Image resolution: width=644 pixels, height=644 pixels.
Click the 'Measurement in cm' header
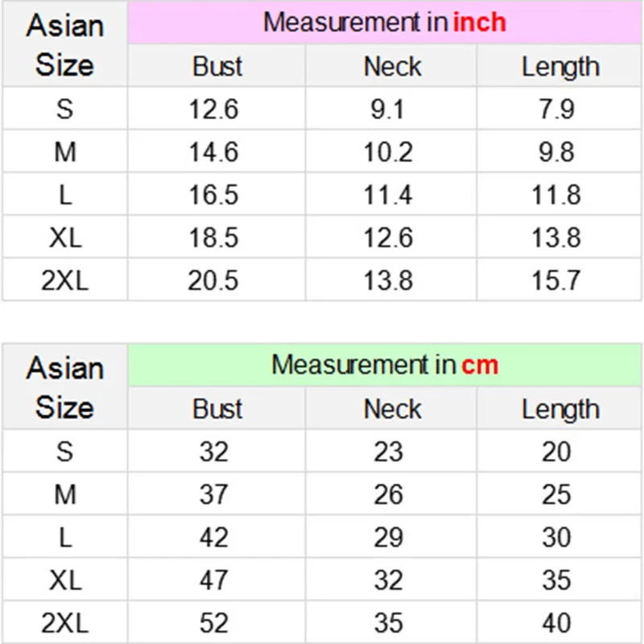pyautogui.click(x=385, y=365)
